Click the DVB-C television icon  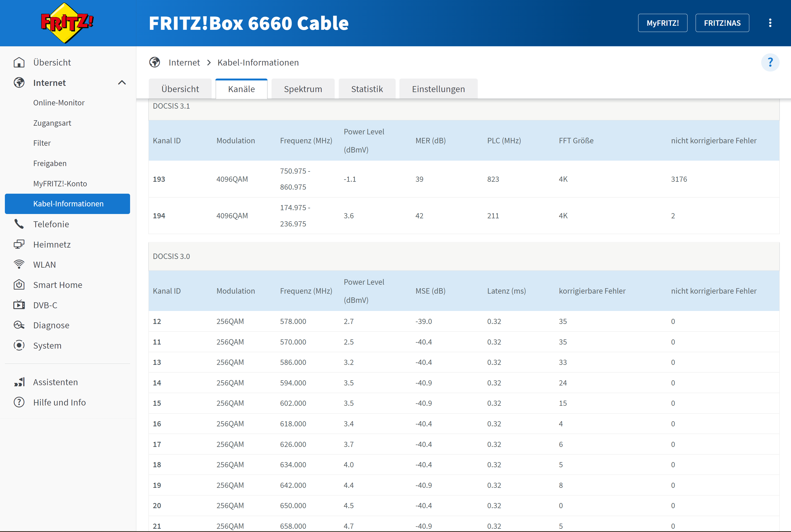(x=19, y=305)
